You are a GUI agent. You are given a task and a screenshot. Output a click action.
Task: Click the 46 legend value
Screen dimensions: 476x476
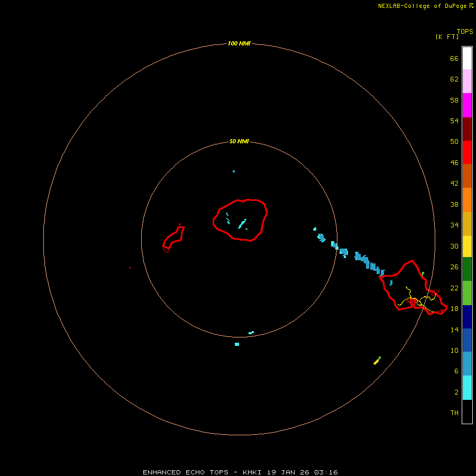click(454, 163)
